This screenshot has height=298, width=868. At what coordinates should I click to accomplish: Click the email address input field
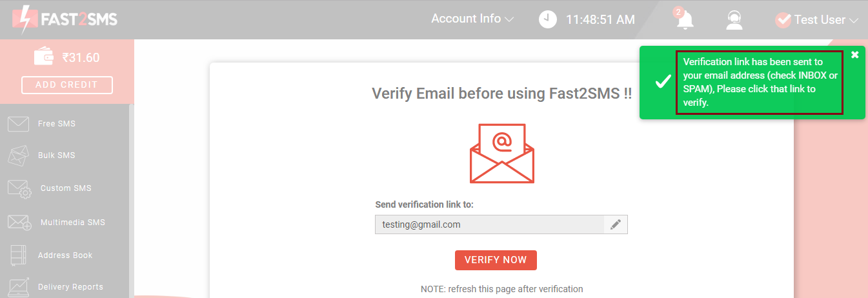(x=489, y=224)
